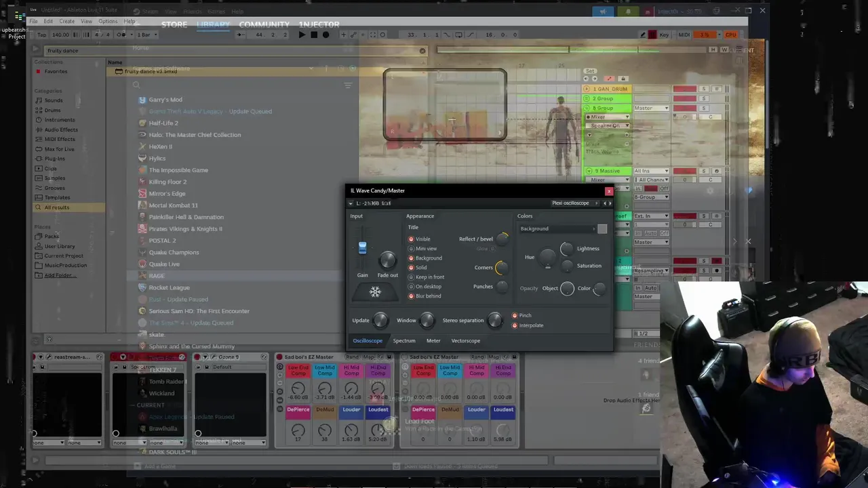Click the Garry's Mod game icon in Steam library

click(142, 100)
